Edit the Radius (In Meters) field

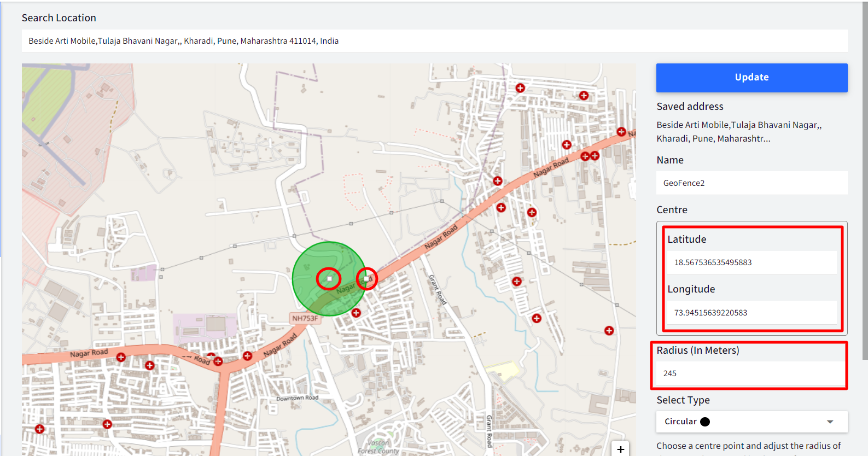[x=752, y=373]
